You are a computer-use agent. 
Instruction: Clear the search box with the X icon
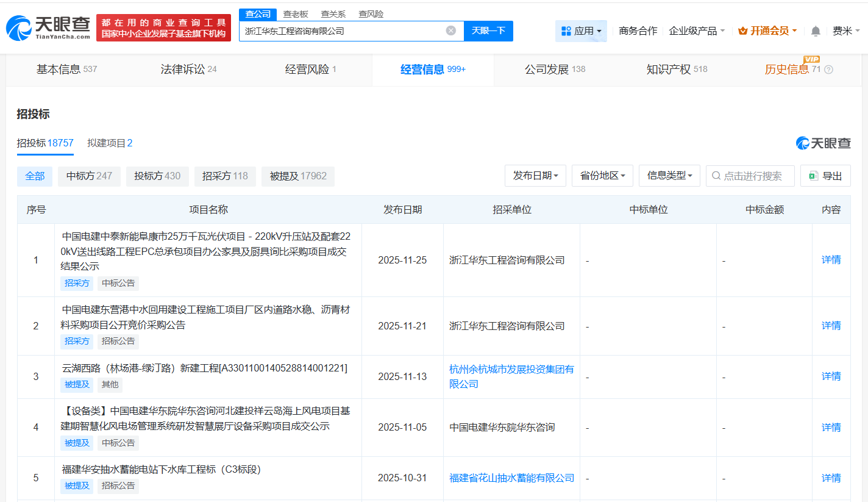(x=450, y=30)
